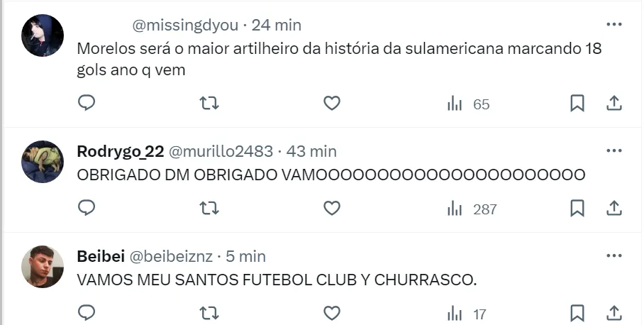The image size is (644, 325).
Task: Reply to the Morelos tweet by @missingdyou
Action: pos(87,103)
